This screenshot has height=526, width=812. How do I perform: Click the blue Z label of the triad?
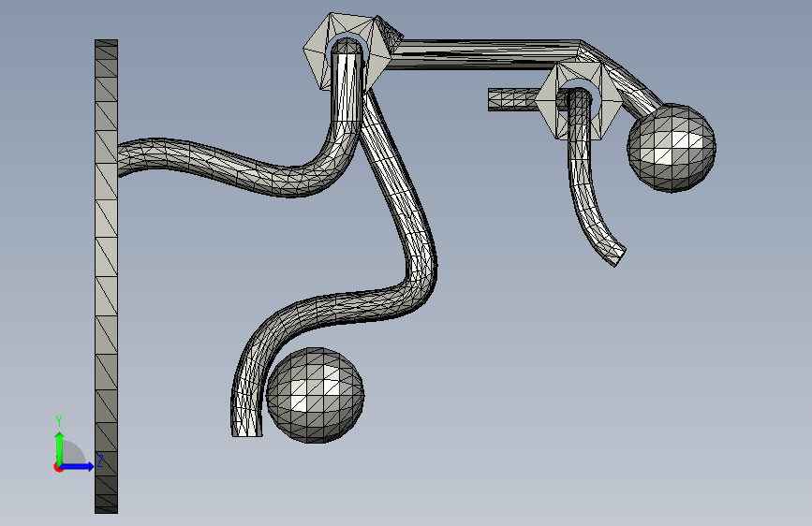pos(100,460)
